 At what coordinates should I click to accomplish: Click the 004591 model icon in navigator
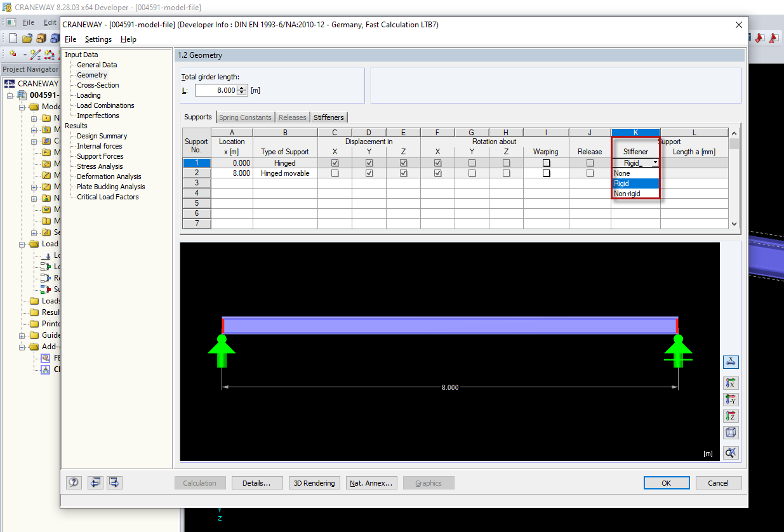click(22, 95)
